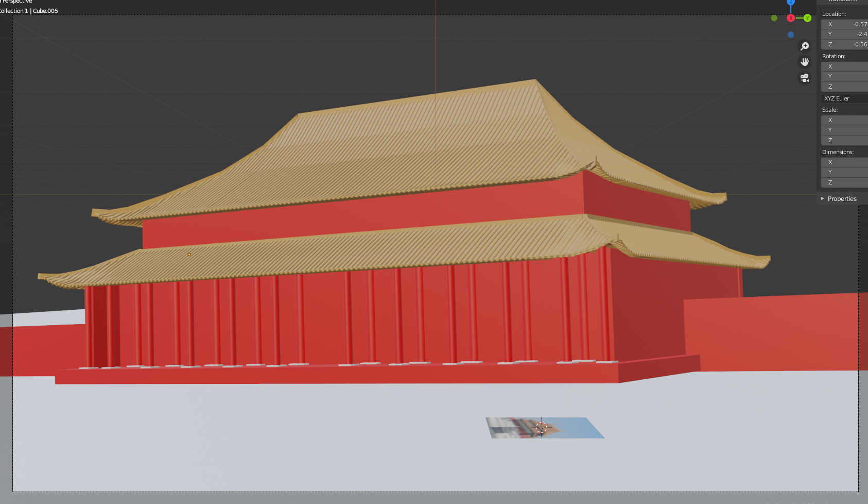Click the green Y axis gizmo ball

pyautogui.click(x=807, y=18)
